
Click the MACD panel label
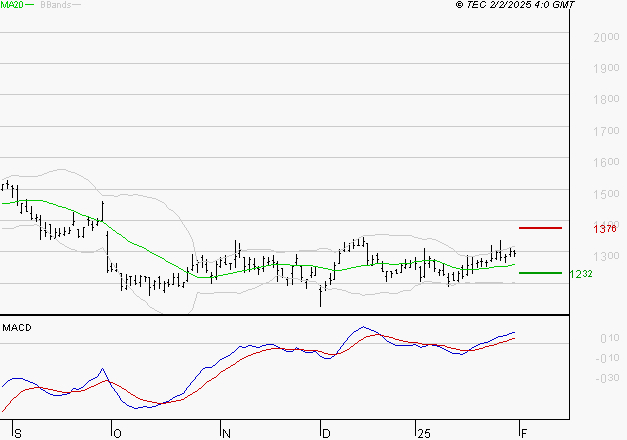click(17, 328)
